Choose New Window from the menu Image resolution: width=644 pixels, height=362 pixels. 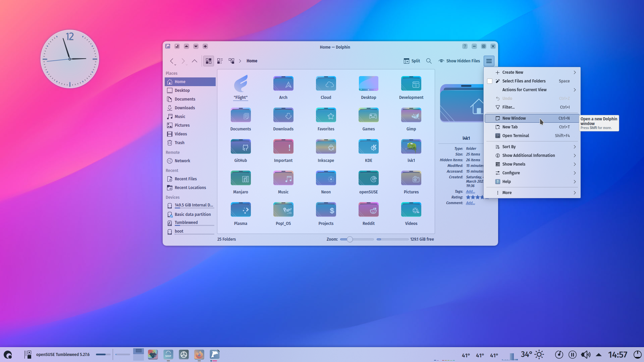click(x=532, y=118)
